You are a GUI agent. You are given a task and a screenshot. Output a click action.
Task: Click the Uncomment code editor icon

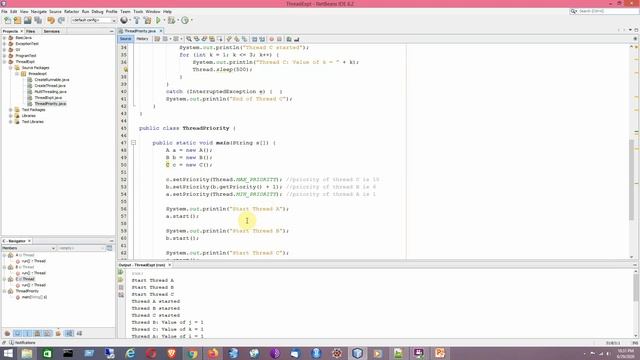(296, 39)
